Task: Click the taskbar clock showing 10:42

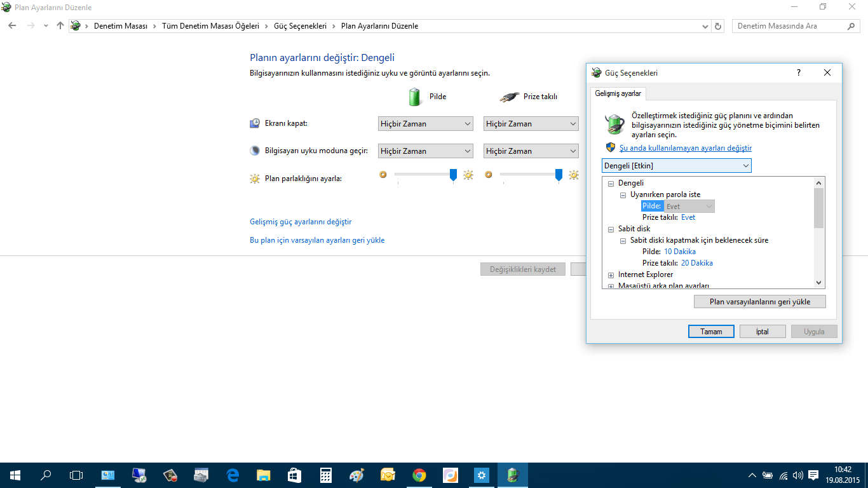Action: [x=842, y=475]
